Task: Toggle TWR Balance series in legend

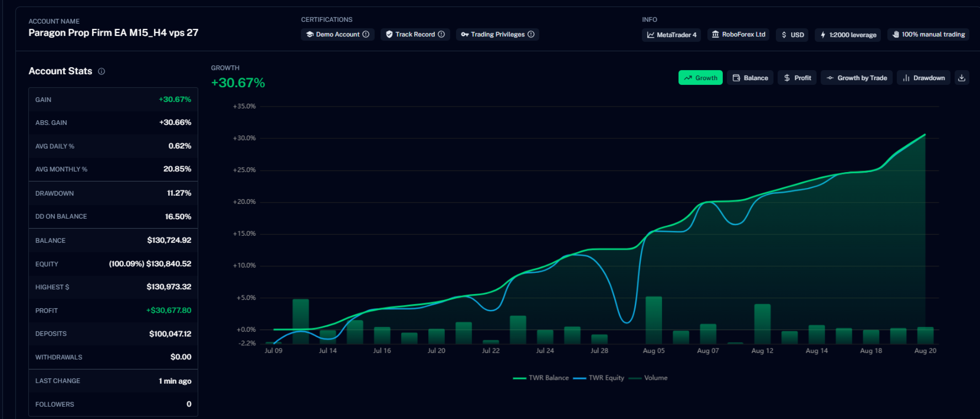Action: pyautogui.click(x=541, y=378)
